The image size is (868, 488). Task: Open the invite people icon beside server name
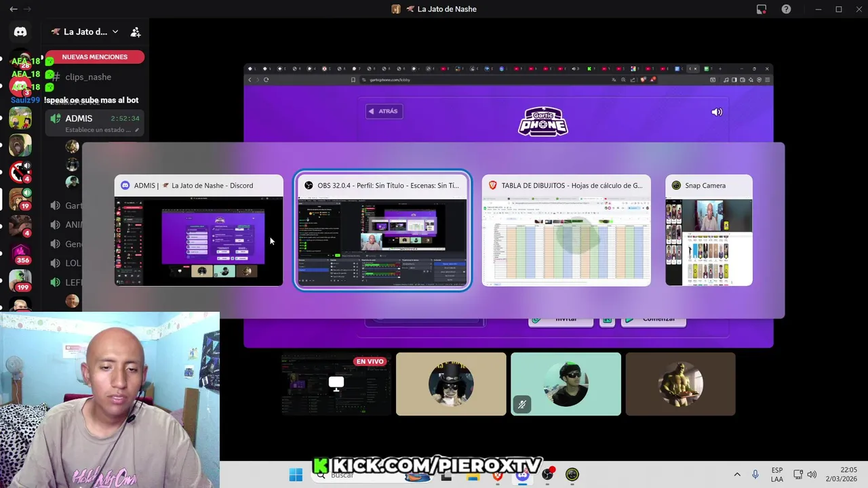[136, 32]
